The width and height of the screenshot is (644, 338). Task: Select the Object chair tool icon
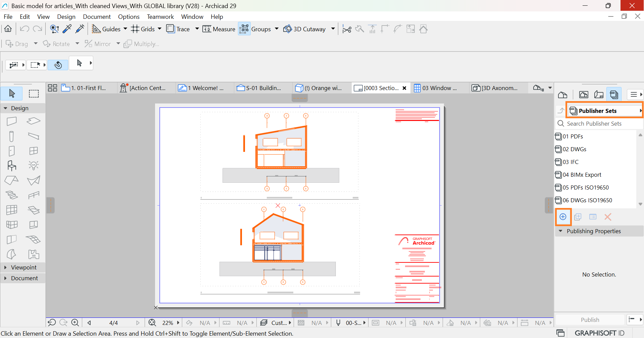coord(12,166)
